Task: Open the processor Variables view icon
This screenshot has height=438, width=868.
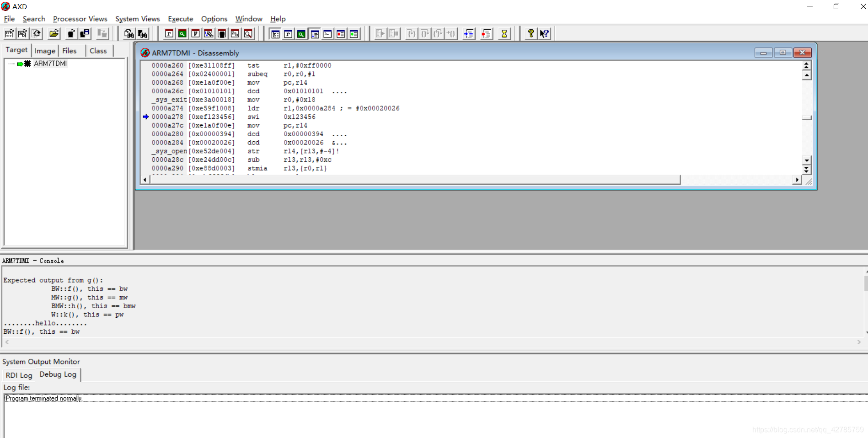Action: (196, 33)
